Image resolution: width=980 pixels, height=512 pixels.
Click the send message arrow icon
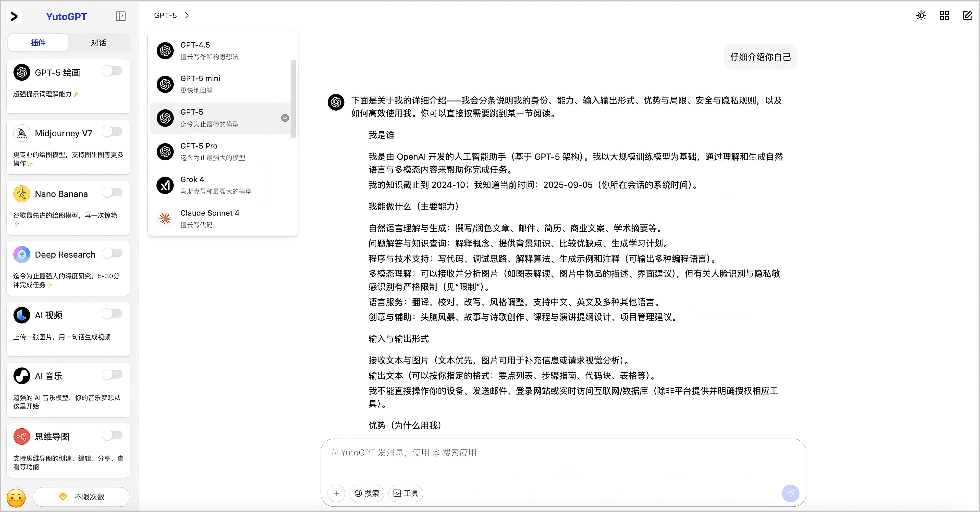click(790, 493)
